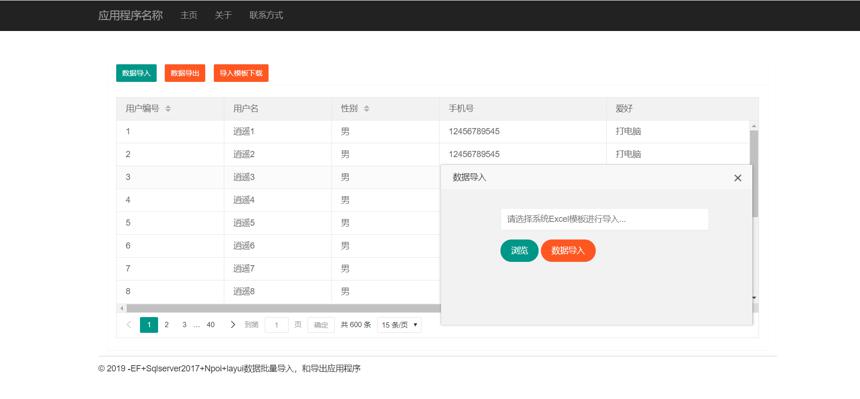
Task: Sort by 用户编号 column sort arrows
Action: click(168, 109)
